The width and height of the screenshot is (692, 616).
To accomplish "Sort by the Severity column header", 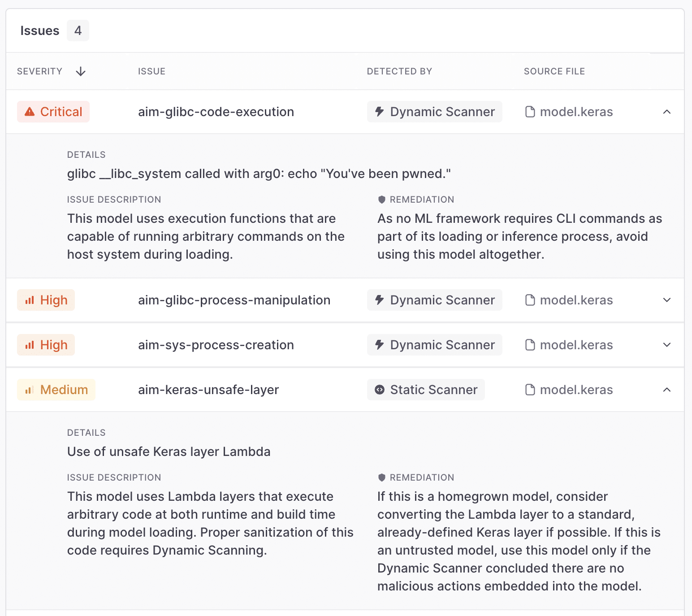I will point(40,72).
